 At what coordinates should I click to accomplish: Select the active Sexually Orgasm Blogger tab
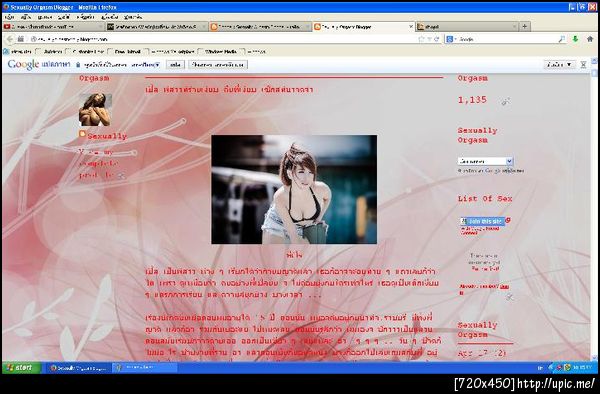364,27
